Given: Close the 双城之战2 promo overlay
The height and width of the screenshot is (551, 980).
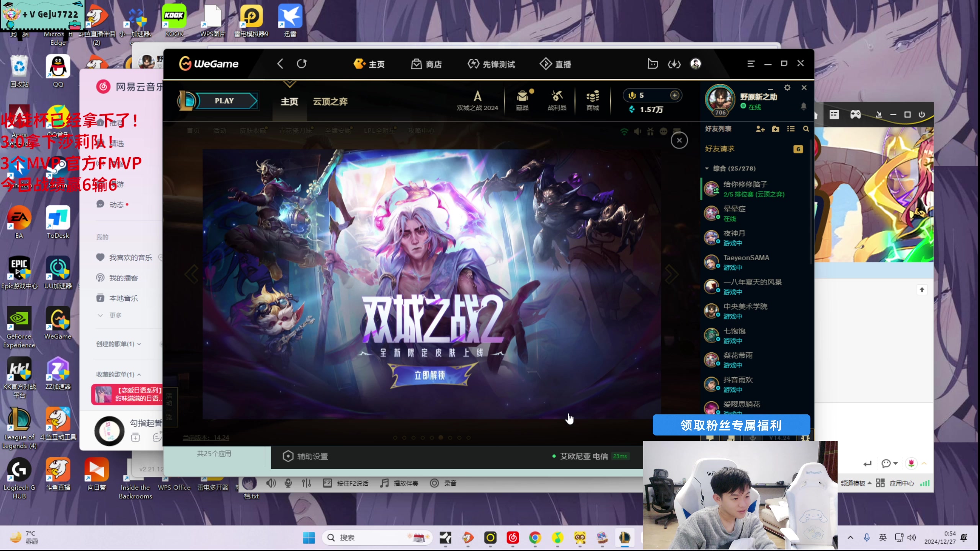Looking at the screenshot, I should point(679,140).
